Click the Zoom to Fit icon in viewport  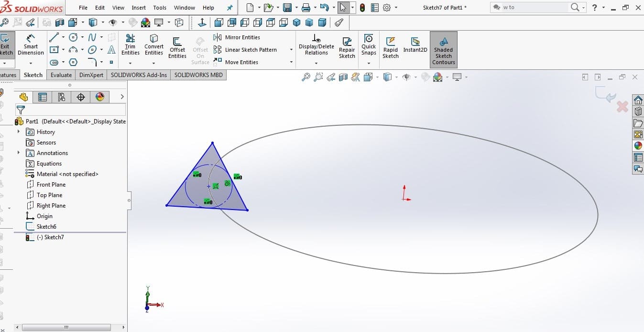(306, 77)
